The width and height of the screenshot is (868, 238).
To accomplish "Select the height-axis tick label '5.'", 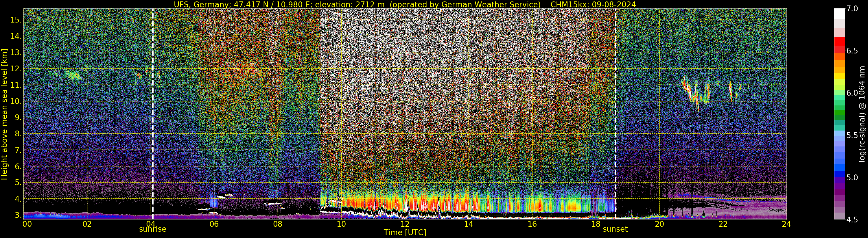I will tap(18, 183).
